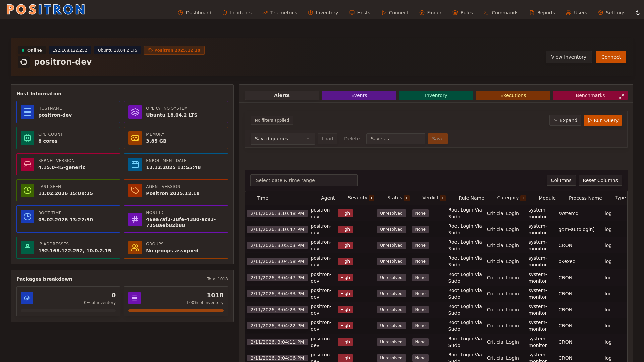
Task: Click the Host ID hash icon
Action: click(135, 219)
